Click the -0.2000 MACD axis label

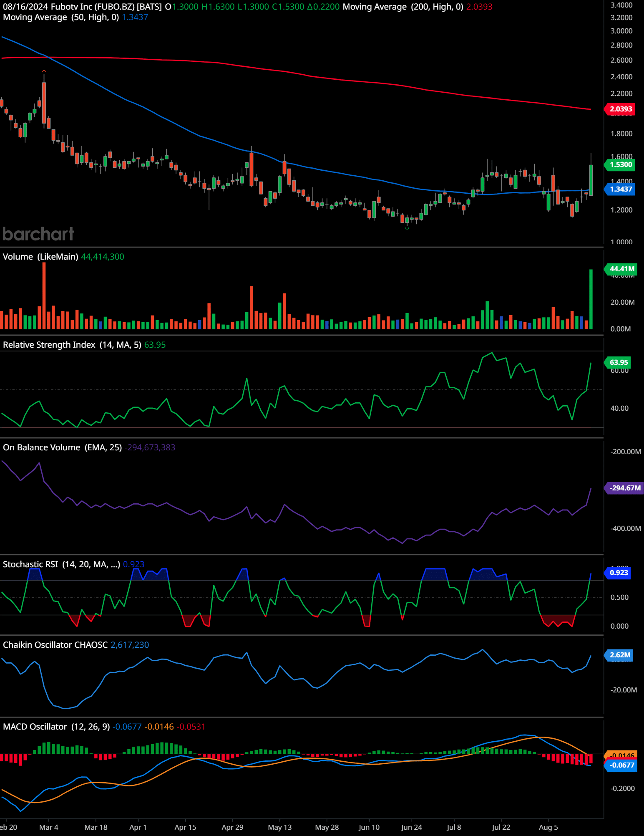click(622, 788)
